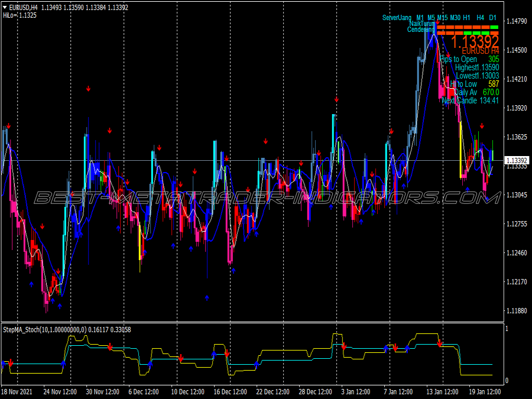Select the Hi to Low label
Image resolution: width=532 pixels, height=399 pixels.
tap(463, 84)
